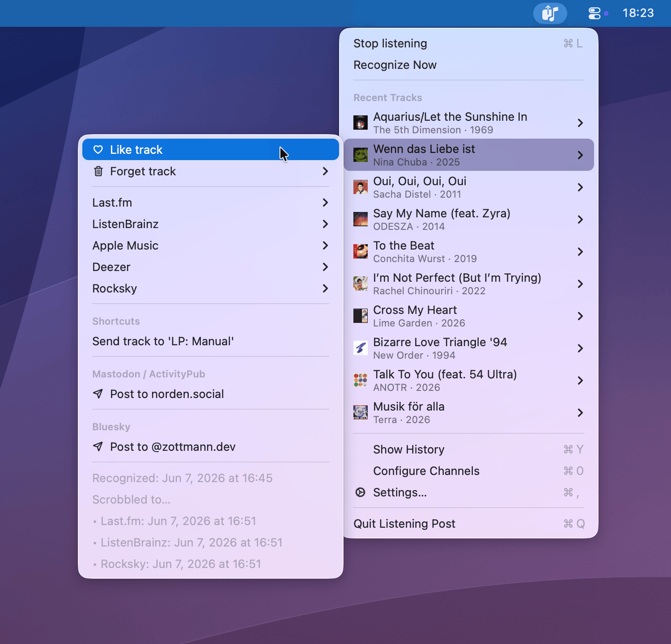
Task: Click track title 'Cross My Heart'
Action: pyautogui.click(x=415, y=310)
